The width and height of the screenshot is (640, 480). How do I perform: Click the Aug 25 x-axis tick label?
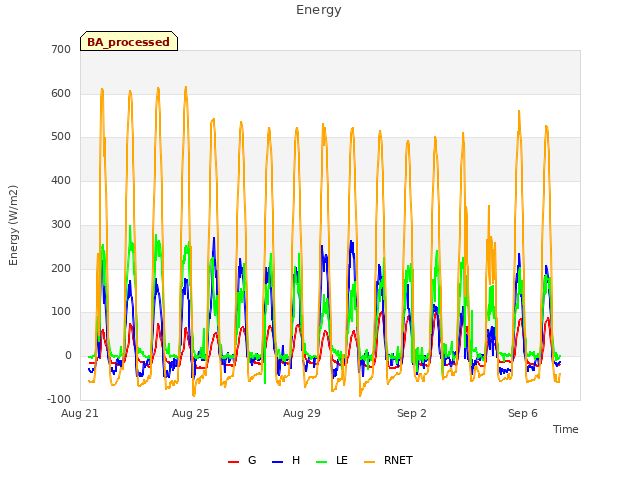pyautogui.click(x=191, y=413)
